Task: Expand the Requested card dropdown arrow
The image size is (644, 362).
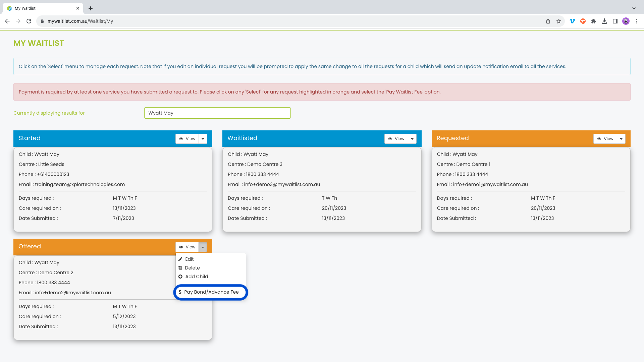Action: (621, 139)
